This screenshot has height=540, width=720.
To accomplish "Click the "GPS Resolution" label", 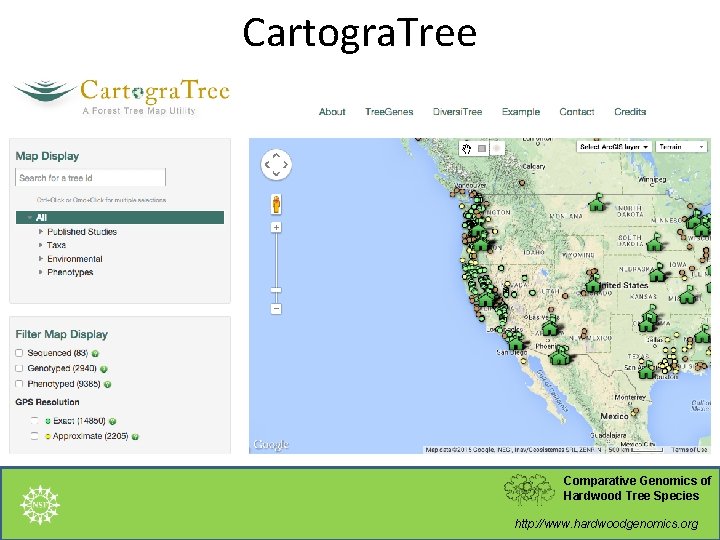I will (x=47, y=402).
